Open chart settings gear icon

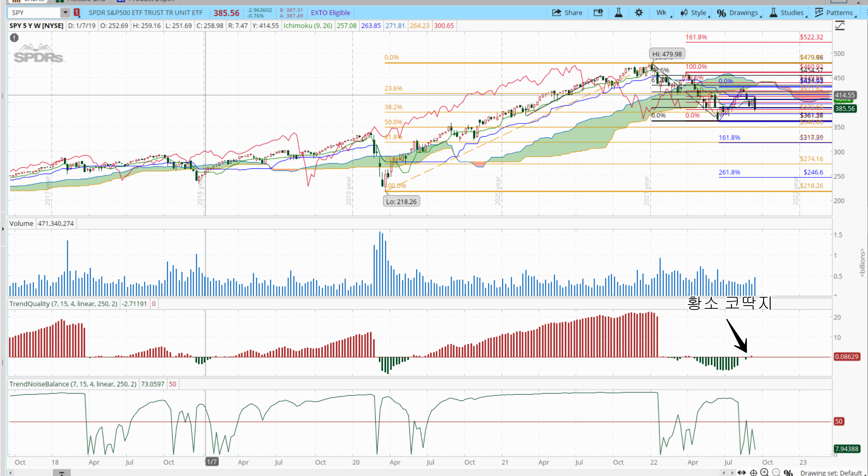click(x=639, y=13)
